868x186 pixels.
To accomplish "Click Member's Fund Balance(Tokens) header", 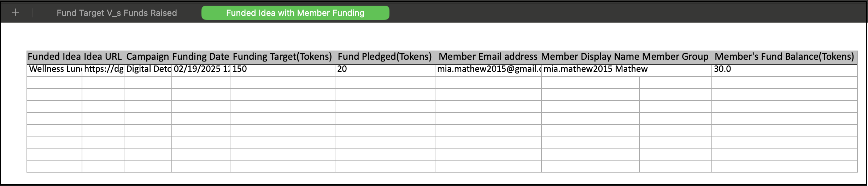I will [x=784, y=57].
